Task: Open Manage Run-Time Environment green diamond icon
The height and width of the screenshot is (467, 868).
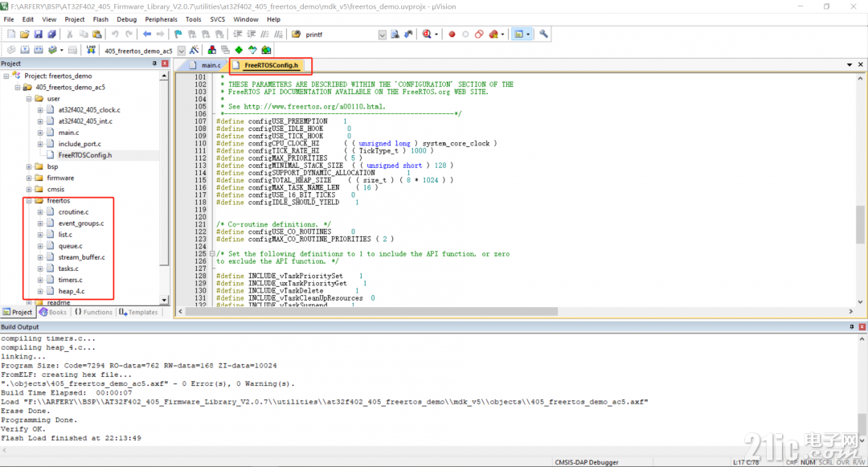Action: pos(239,51)
